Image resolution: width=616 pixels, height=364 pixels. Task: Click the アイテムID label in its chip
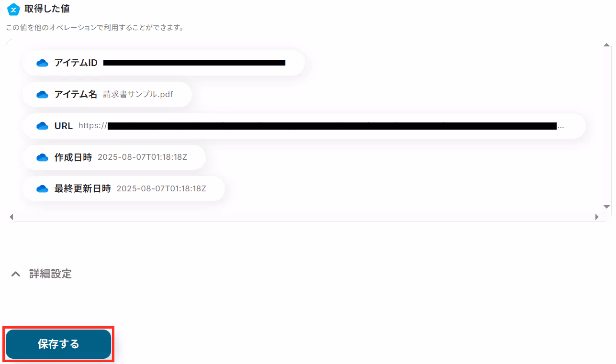tap(76, 63)
